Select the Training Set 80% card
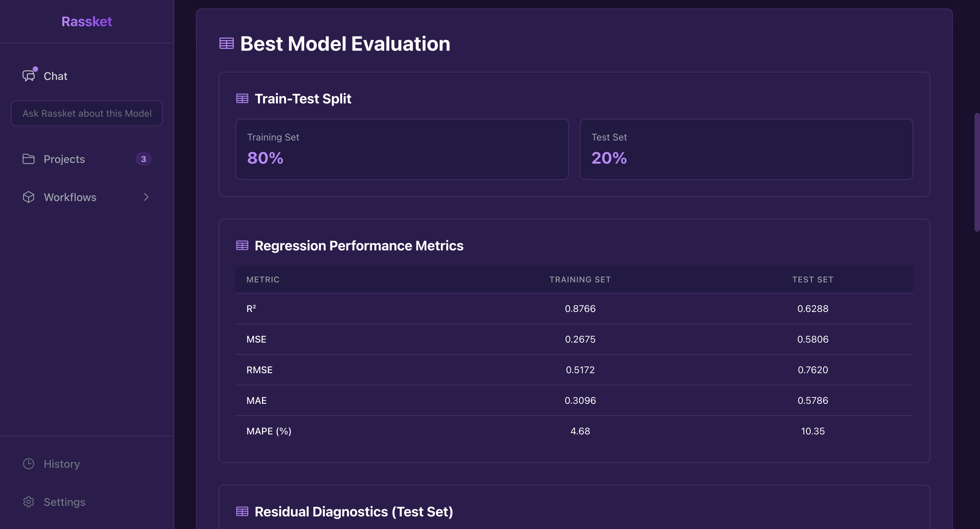 tap(402, 149)
